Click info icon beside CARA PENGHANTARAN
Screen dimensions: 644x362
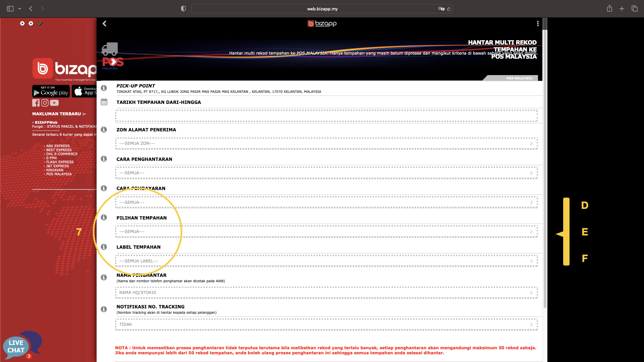pos(104,159)
